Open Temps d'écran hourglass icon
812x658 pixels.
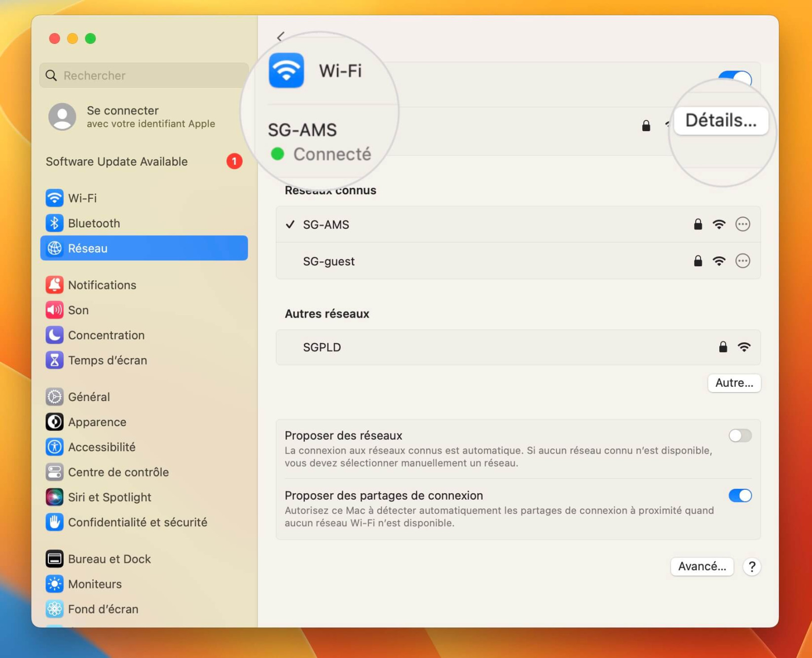click(55, 360)
